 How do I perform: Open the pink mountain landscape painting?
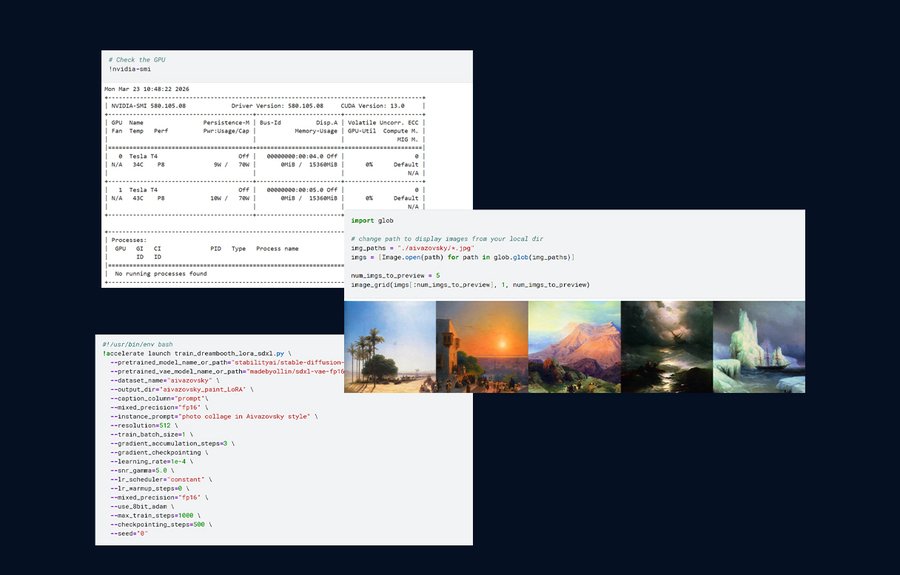[575, 347]
